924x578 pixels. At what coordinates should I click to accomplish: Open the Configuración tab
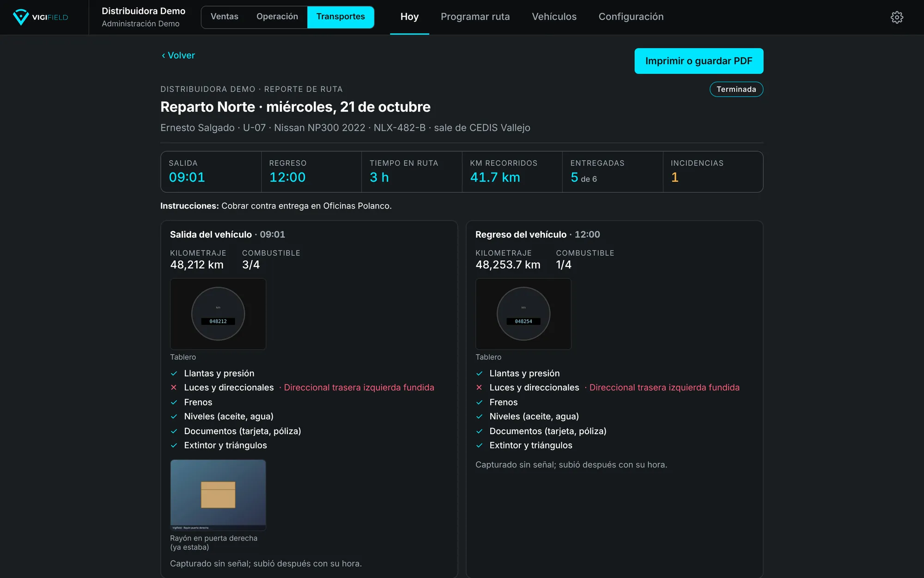click(x=631, y=17)
